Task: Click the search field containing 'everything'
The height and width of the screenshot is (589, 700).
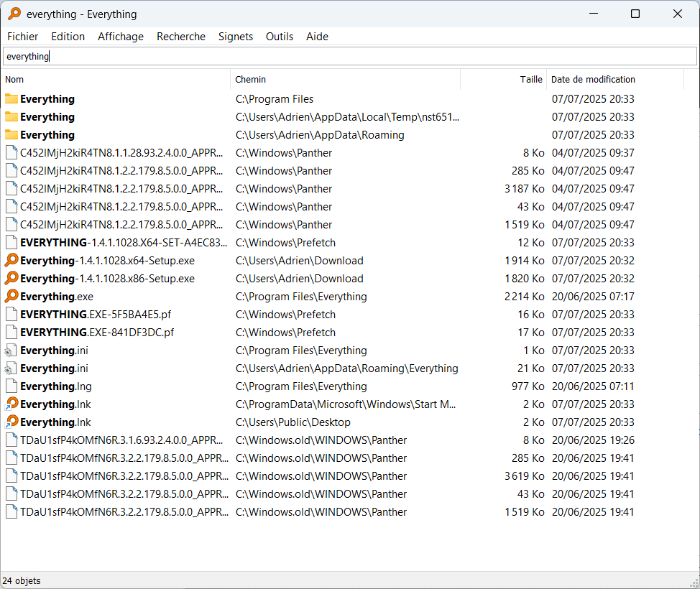Action: [350, 56]
